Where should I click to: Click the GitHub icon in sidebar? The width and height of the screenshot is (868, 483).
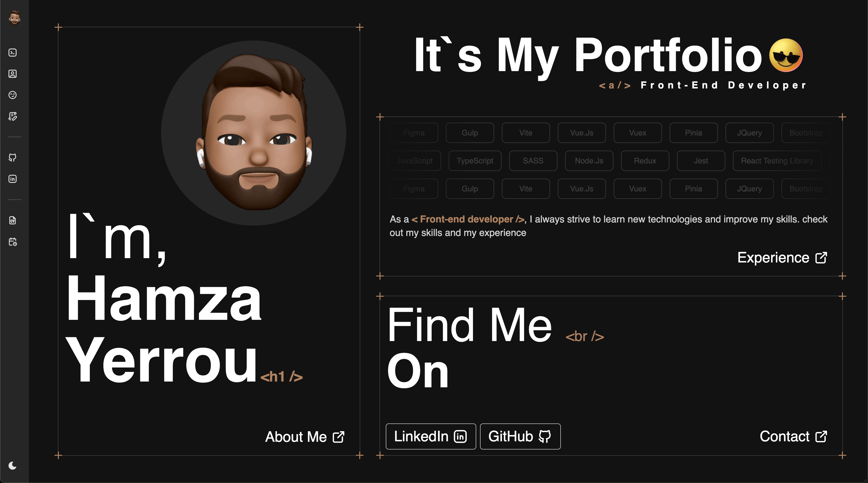tap(13, 158)
